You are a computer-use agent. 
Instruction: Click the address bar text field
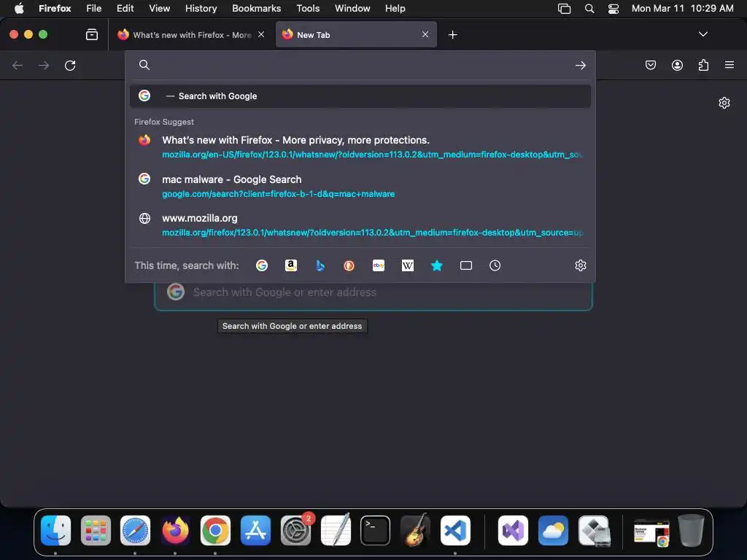pyautogui.click(x=362, y=65)
